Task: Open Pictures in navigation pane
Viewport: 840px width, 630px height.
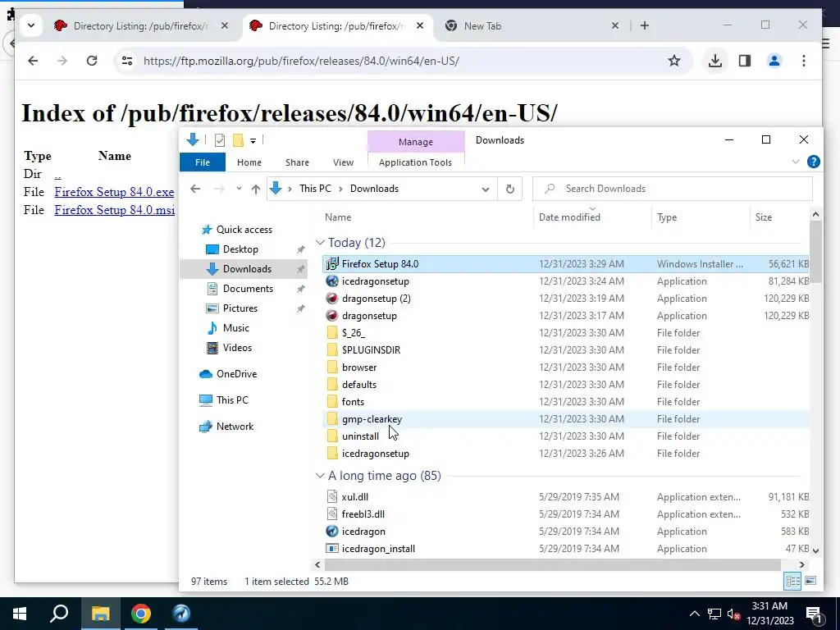Action: tap(240, 308)
